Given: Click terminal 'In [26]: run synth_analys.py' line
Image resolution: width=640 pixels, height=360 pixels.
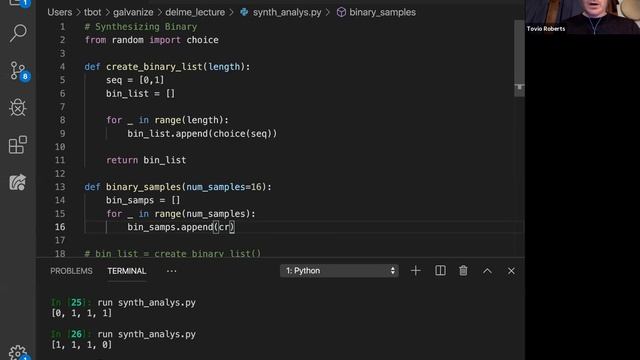Looking at the screenshot, I should click(x=123, y=334).
